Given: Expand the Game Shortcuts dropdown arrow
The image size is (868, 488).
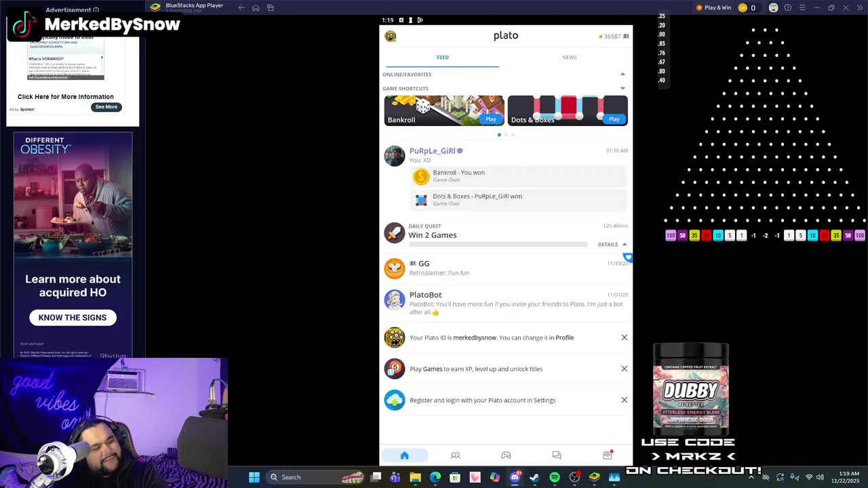Looking at the screenshot, I should pos(623,88).
